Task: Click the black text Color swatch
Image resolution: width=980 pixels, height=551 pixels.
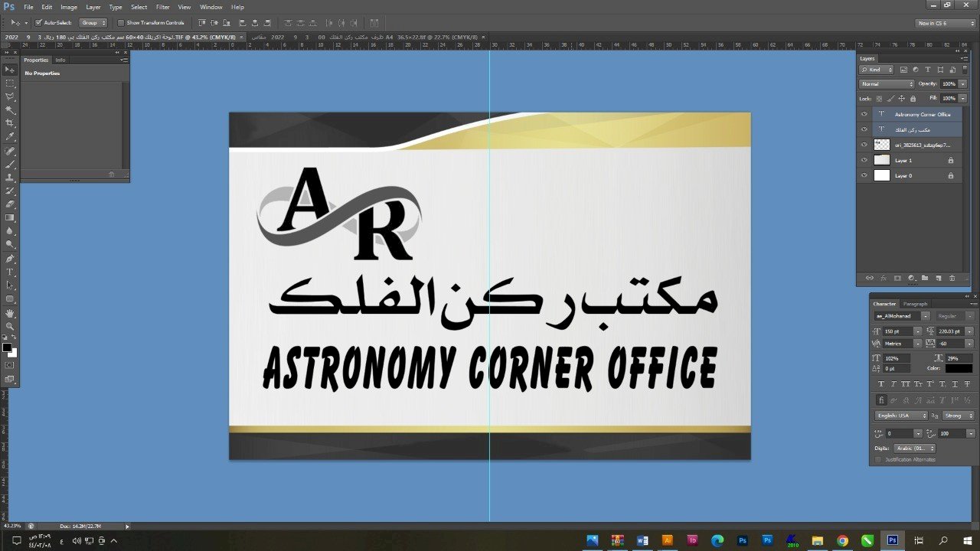Action: [x=958, y=368]
